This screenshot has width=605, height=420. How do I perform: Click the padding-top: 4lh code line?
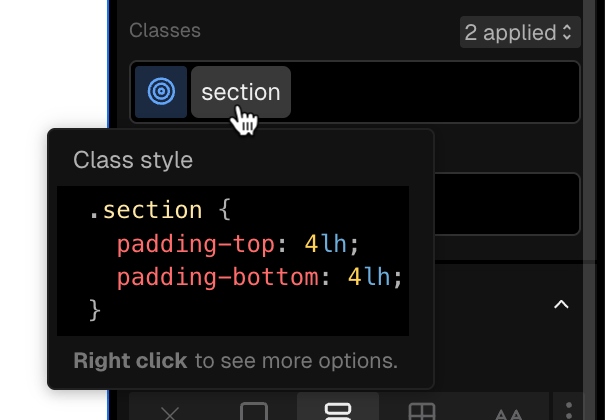tap(238, 244)
